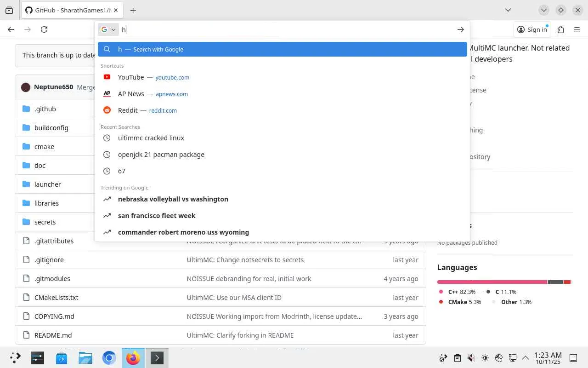Open the CMakeLists.txt file
This screenshot has height=368, width=588.
pos(57,298)
